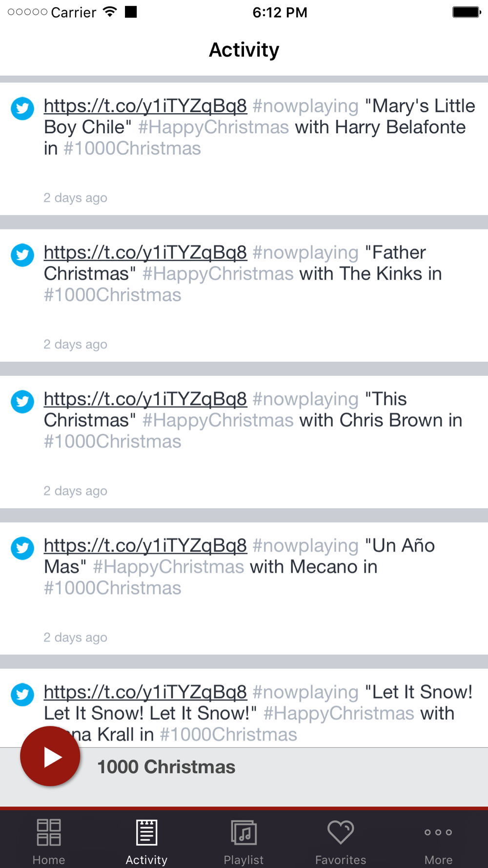Image resolution: width=488 pixels, height=868 pixels.
Task: Tap Twitter icon on Chris Brown tweet
Action: pos(22,401)
